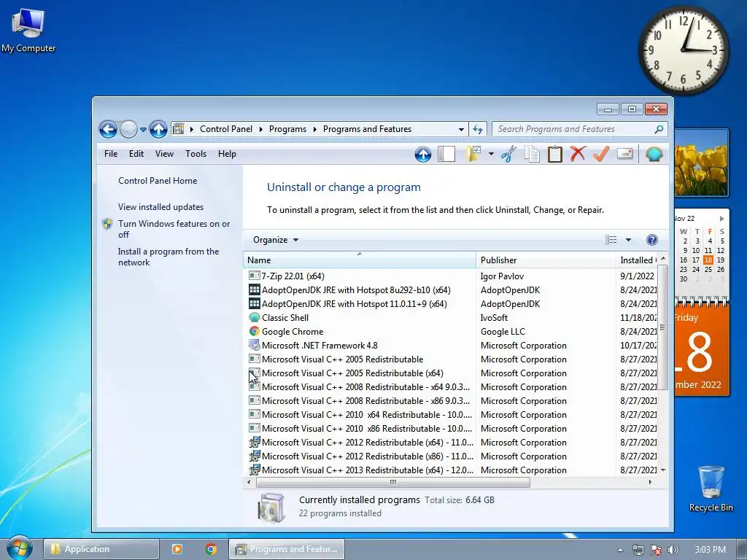
Task: Click the vertical scrollbar down arrow
Action: pos(662,470)
